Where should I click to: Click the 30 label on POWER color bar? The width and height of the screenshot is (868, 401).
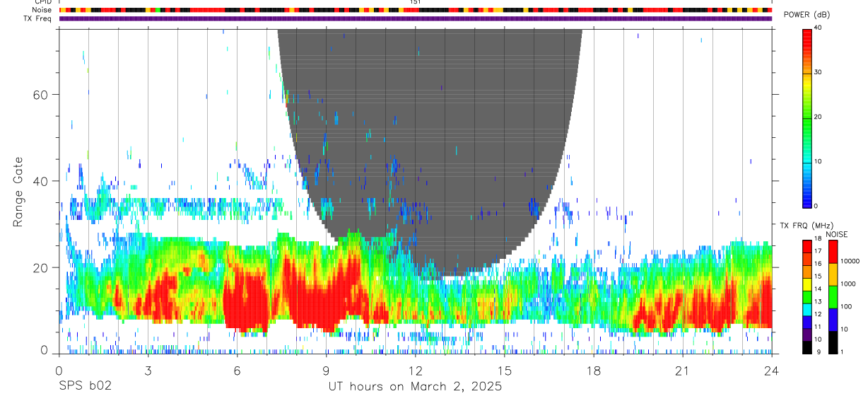[x=818, y=72]
